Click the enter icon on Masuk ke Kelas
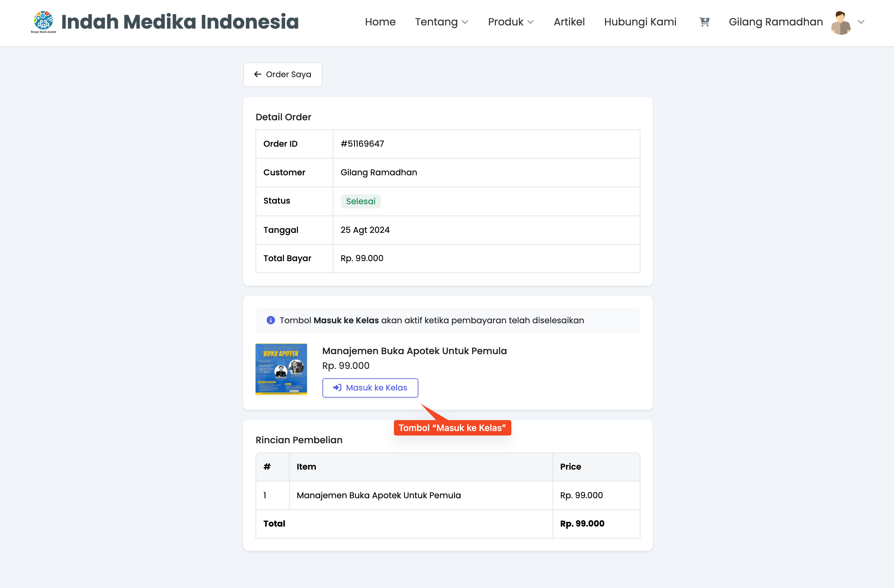 pyautogui.click(x=337, y=388)
